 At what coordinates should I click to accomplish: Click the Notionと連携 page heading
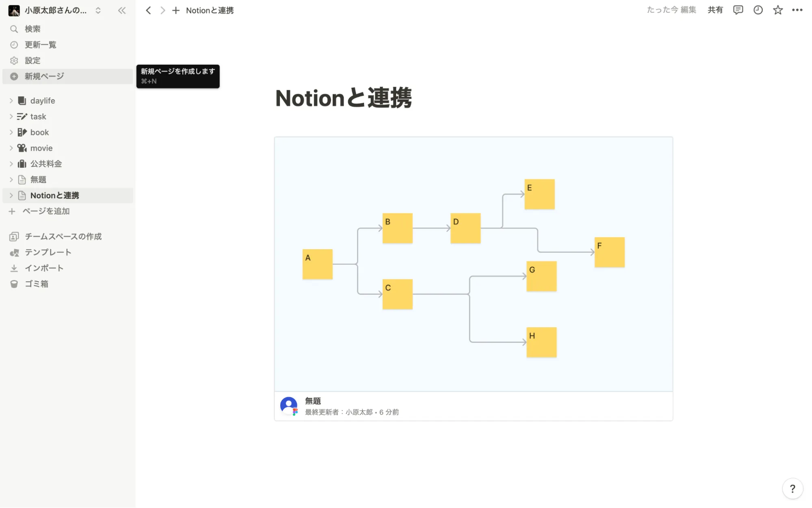(x=343, y=98)
